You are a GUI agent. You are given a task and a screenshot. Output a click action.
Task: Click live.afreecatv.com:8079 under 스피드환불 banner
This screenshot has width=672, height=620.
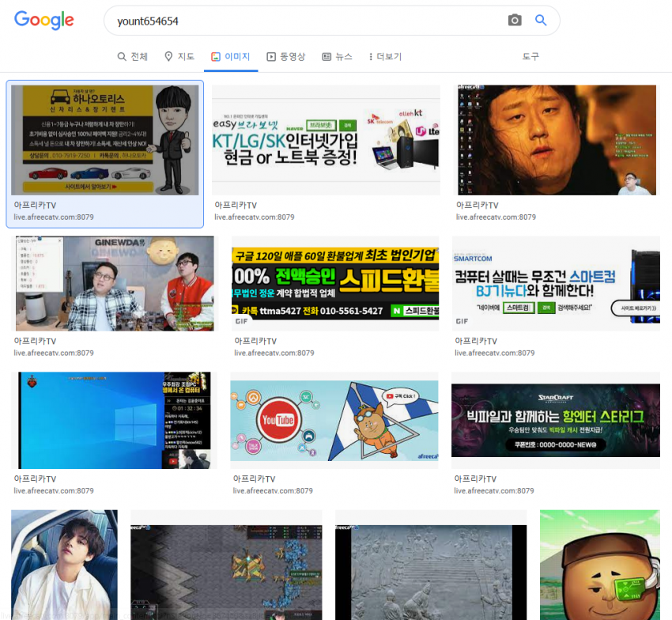(x=274, y=353)
